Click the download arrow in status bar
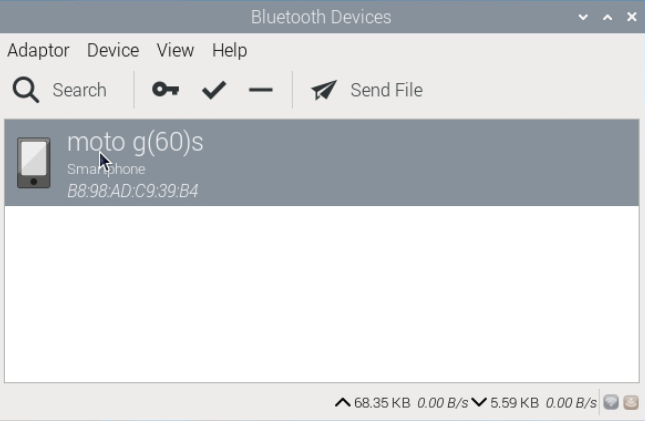 pos(479,402)
